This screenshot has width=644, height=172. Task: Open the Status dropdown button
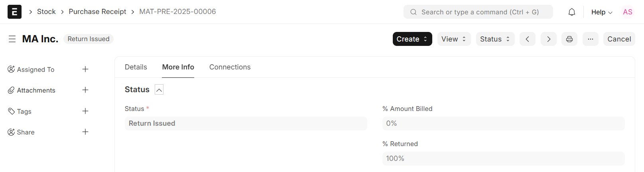coord(495,39)
